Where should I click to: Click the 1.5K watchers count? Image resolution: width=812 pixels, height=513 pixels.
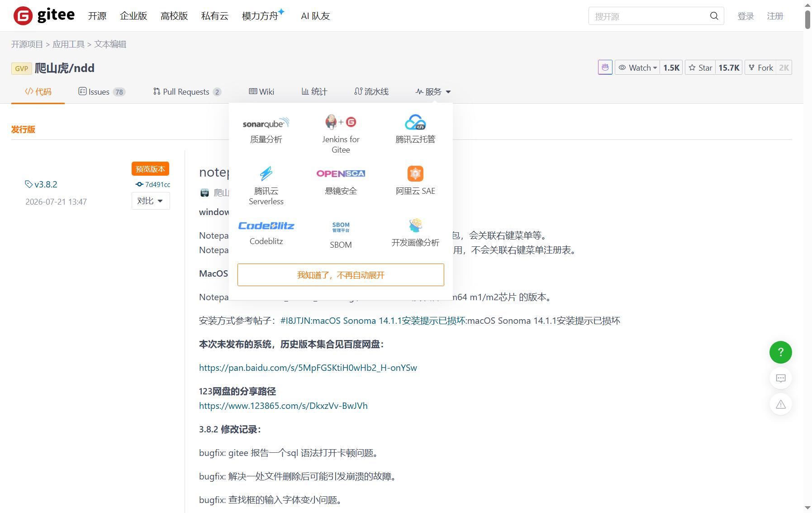671,67
